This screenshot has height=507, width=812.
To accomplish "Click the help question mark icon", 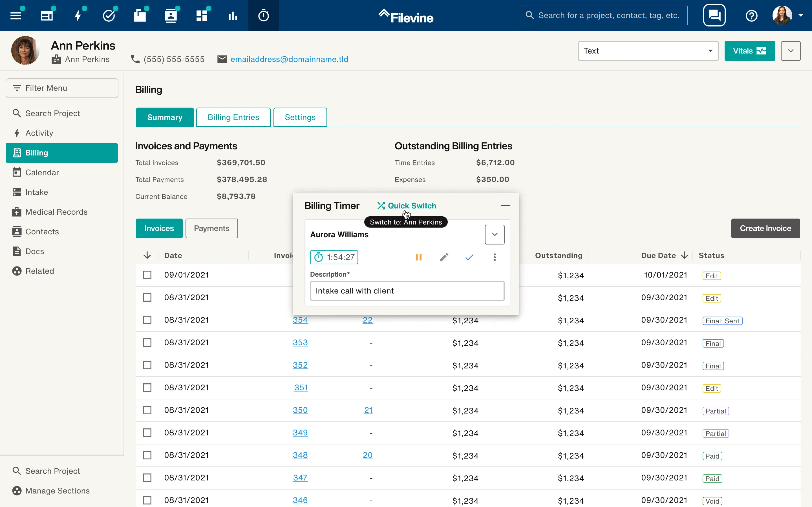I will pyautogui.click(x=751, y=15).
